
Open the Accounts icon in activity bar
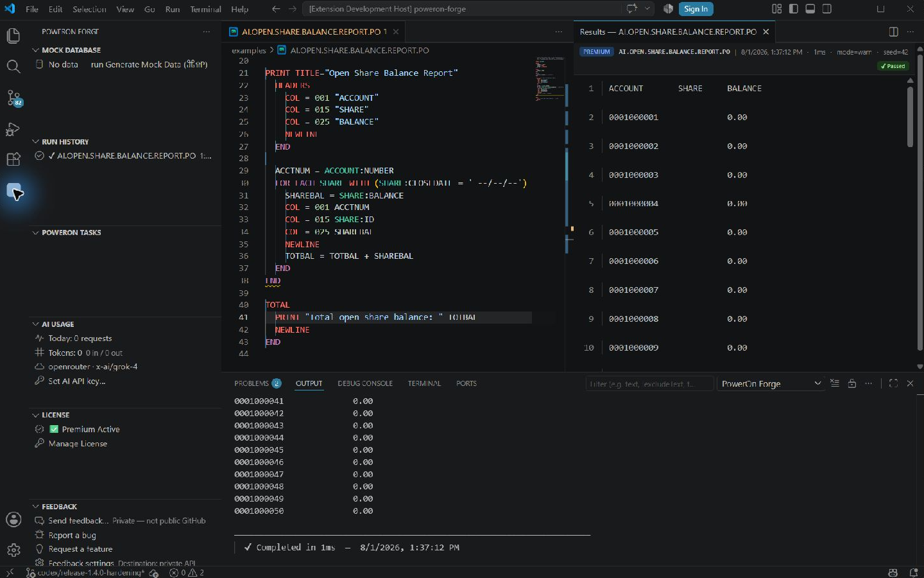tap(13, 520)
